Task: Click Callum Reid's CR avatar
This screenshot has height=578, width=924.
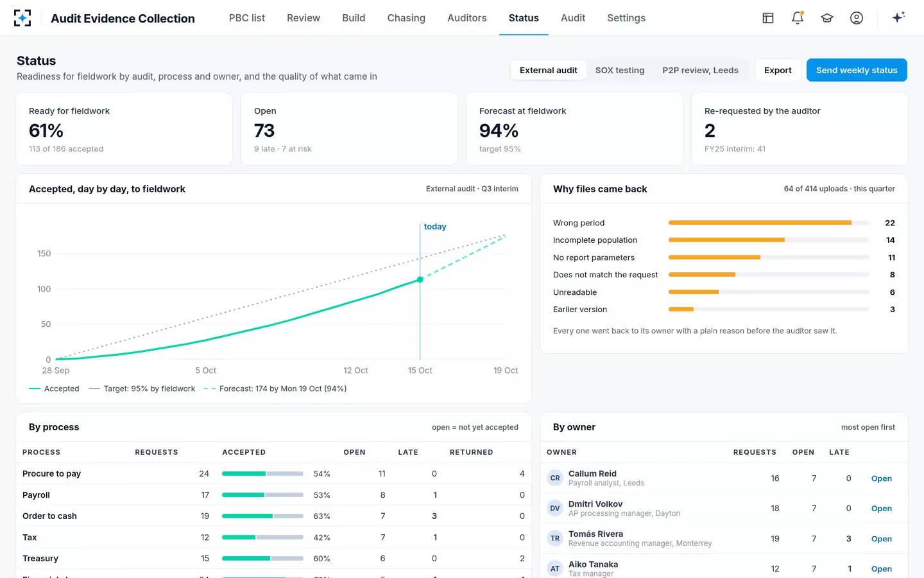Action: pyautogui.click(x=555, y=478)
